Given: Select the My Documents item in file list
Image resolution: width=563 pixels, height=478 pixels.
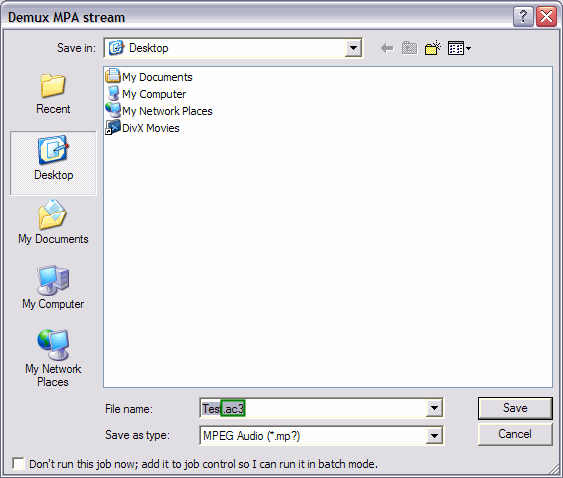Looking at the screenshot, I should click(149, 76).
